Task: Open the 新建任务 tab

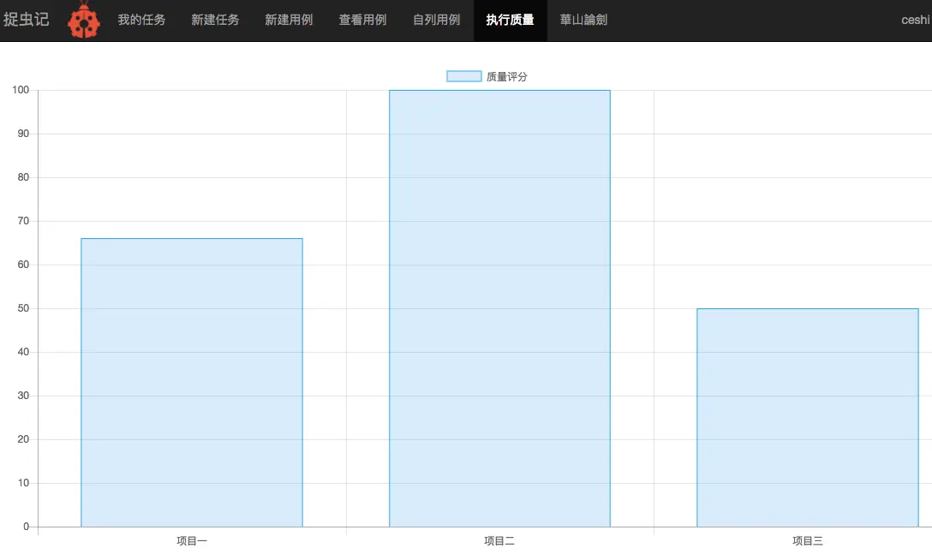Action: point(215,21)
